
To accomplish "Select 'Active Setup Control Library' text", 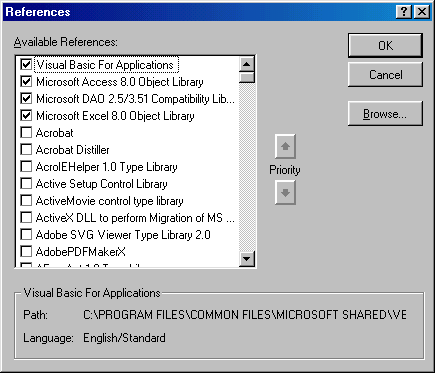I will point(102,184).
